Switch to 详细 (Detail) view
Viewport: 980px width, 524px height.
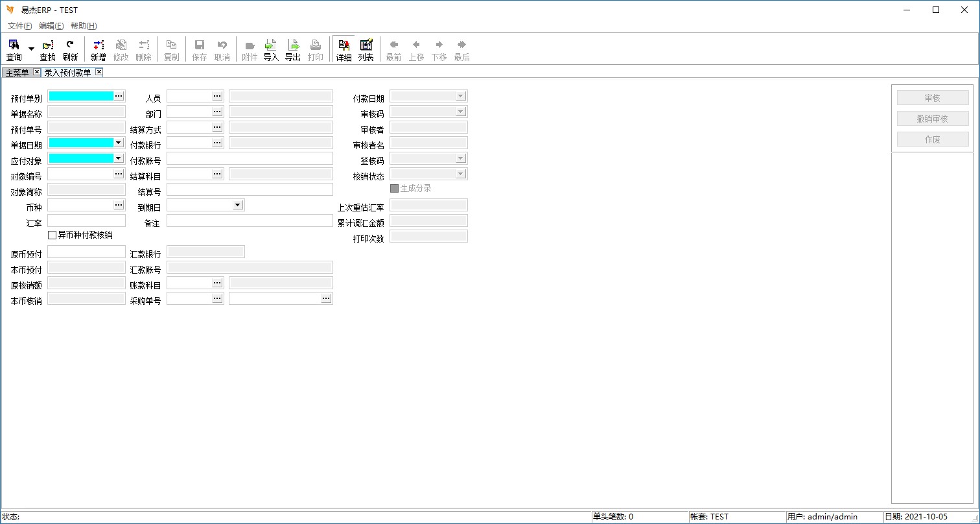[x=344, y=49]
